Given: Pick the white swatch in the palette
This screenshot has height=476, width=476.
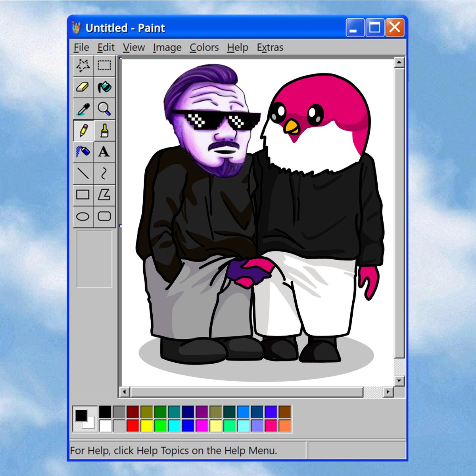Looking at the screenshot, I should point(105,426).
